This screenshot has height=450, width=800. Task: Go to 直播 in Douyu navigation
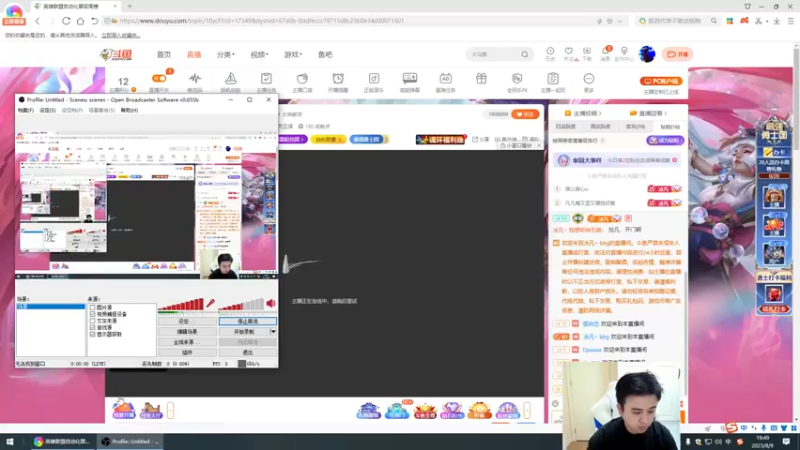click(x=194, y=55)
